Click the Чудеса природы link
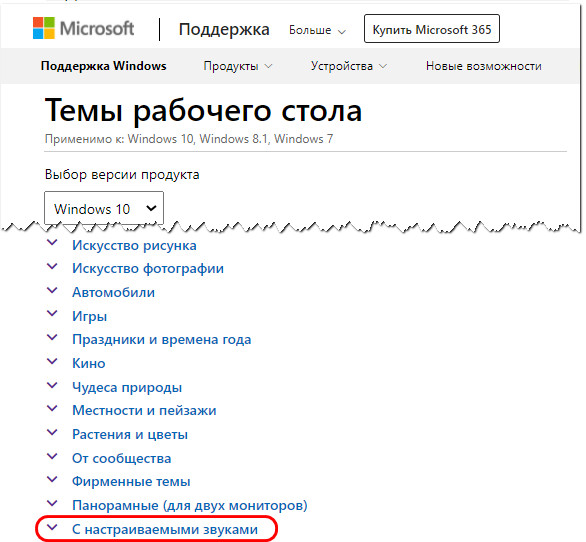Viewport: 586px width, 542px height. [x=127, y=387]
